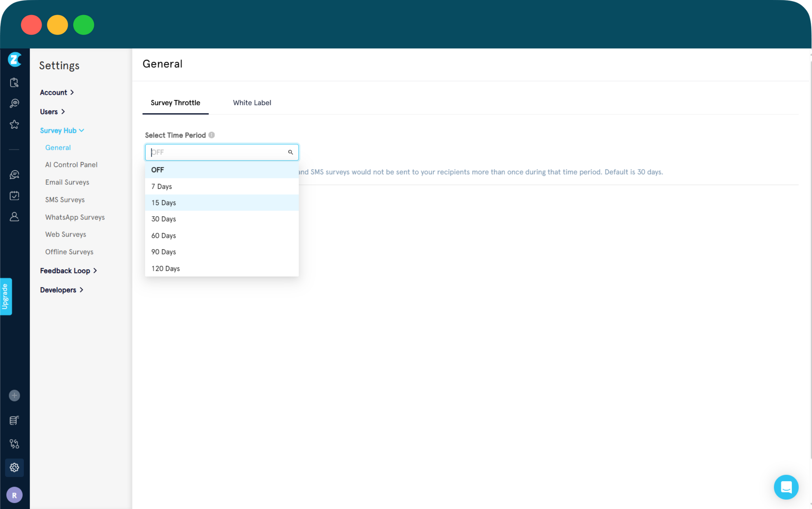Click the info icon beside Select Time Period
This screenshot has height=509, width=812.
[211, 135]
